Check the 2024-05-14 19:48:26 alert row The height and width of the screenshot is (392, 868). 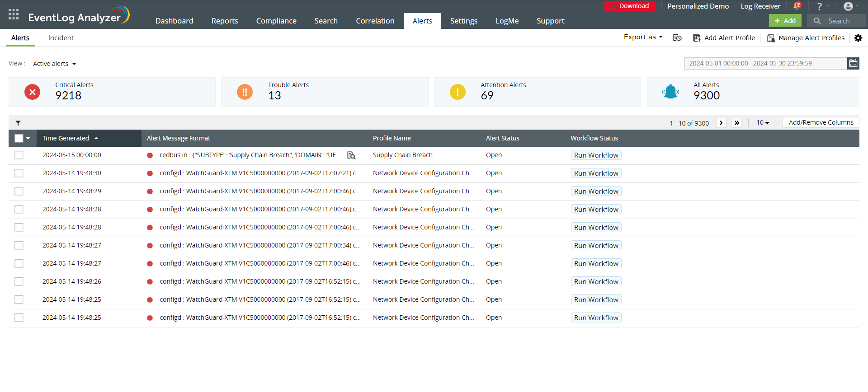click(19, 282)
